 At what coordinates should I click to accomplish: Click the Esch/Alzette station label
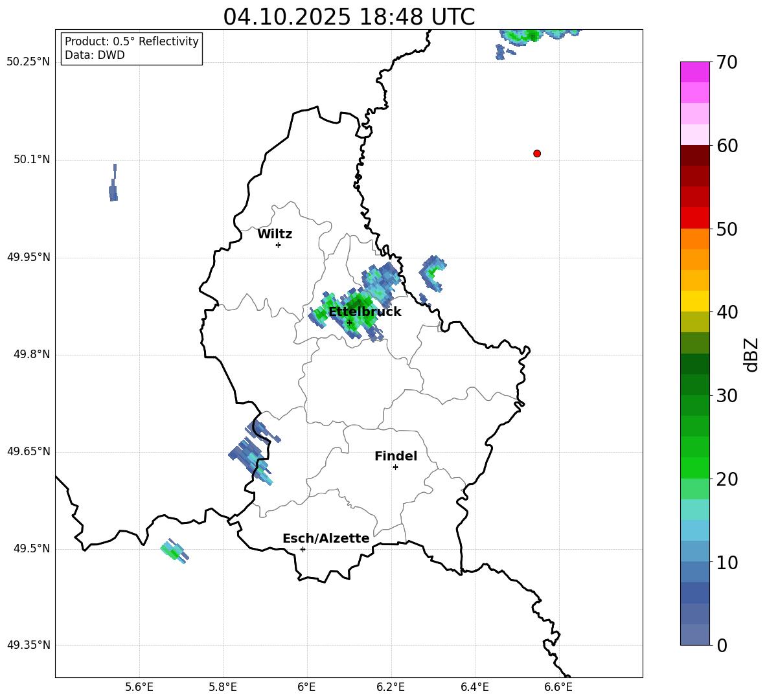pos(326,538)
